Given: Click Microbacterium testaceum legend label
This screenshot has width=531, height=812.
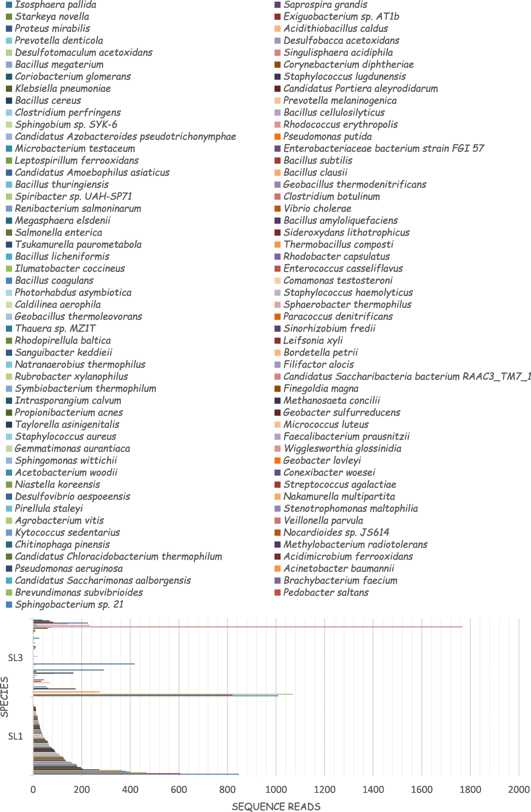Looking at the screenshot, I should [x=75, y=149].
